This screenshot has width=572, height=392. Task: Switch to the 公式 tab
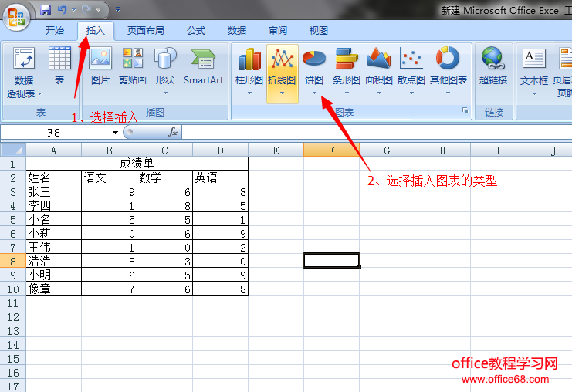pos(196,31)
